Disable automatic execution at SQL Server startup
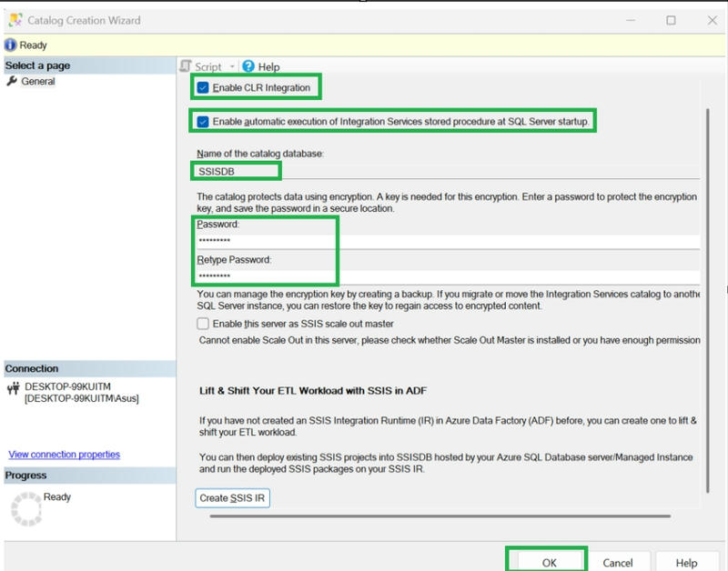The height and width of the screenshot is (571, 728). coord(202,120)
